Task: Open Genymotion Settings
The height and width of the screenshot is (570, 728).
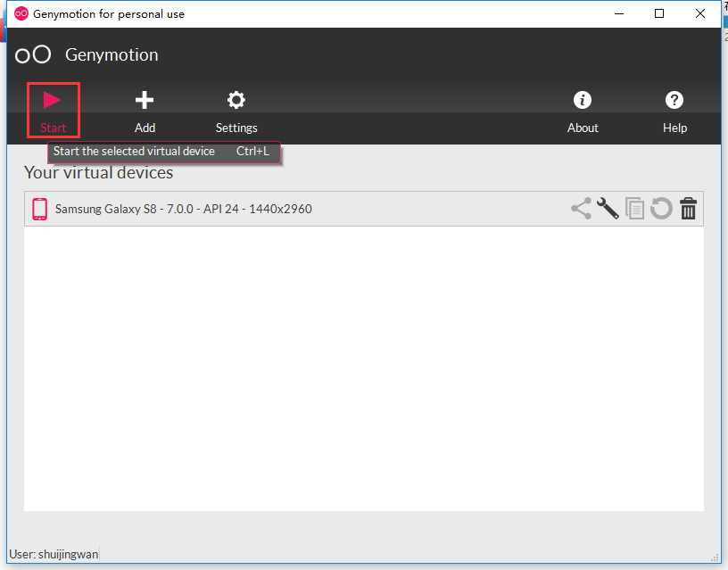Action: (236, 112)
